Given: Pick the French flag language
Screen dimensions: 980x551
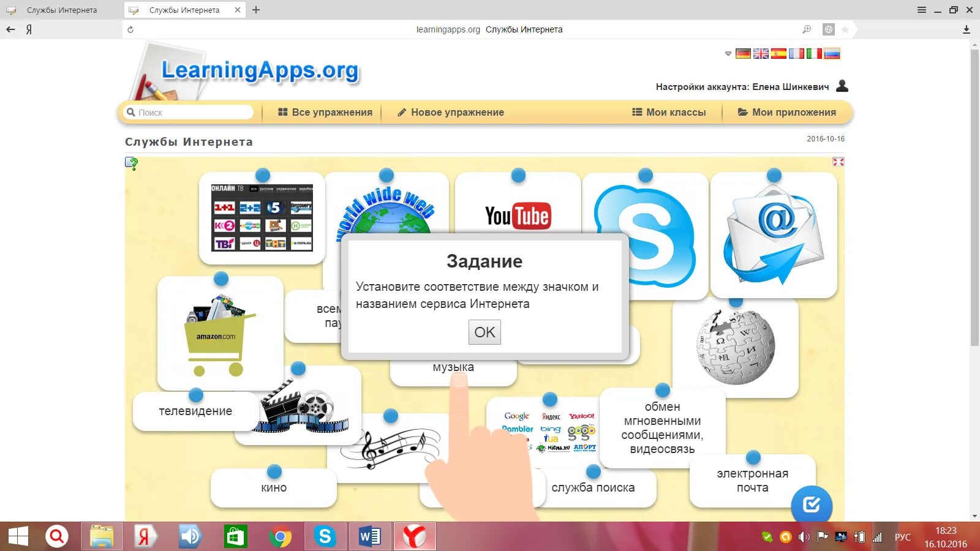Looking at the screenshot, I should coord(796,54).
